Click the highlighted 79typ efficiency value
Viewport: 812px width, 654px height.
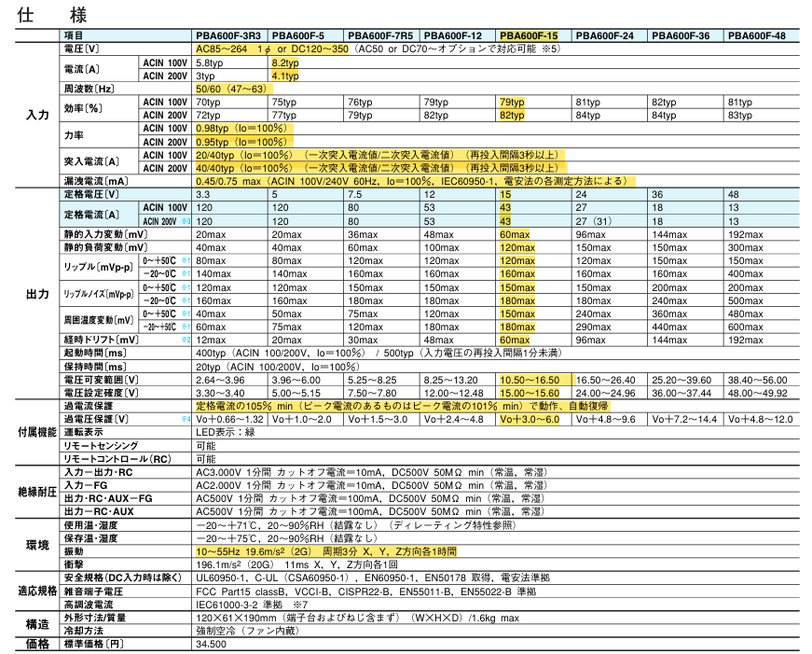512,102
